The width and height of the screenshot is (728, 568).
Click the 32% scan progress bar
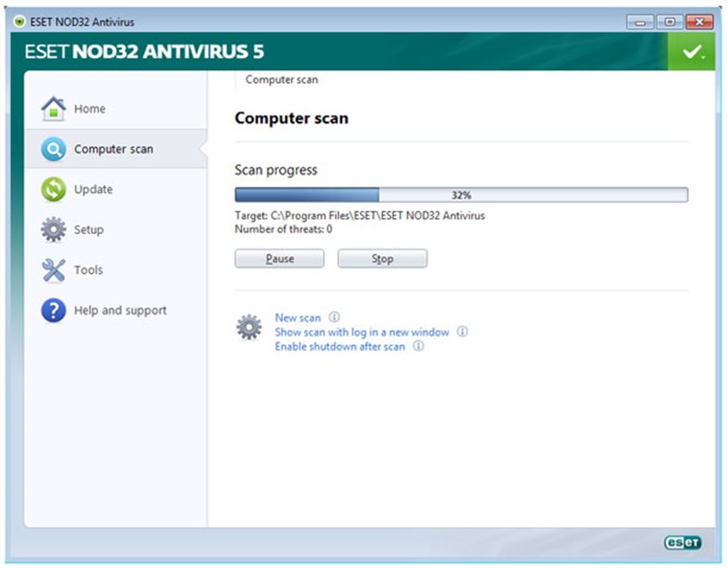pos(461,195)
